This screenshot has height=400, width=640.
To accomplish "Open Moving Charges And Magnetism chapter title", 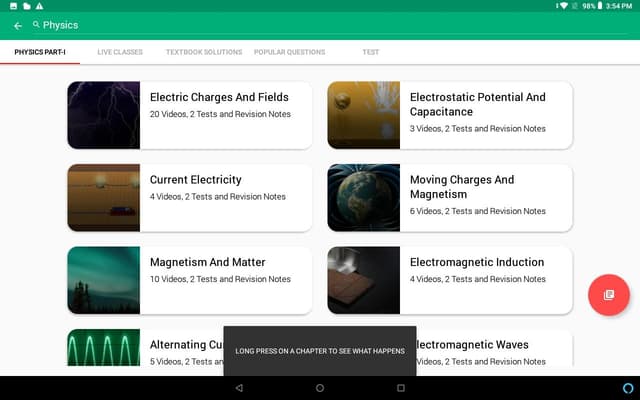I will [x=462, y=187].
